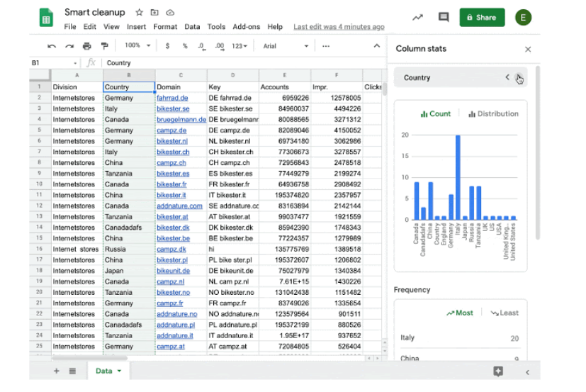Show more toolbar options ellipsis

(326, 46)
